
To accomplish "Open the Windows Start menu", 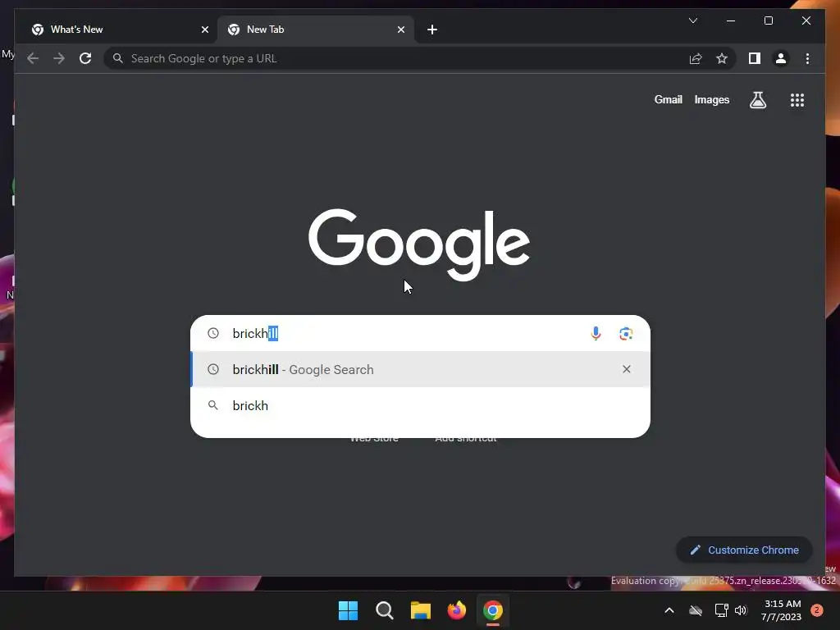I will (348, 610).
